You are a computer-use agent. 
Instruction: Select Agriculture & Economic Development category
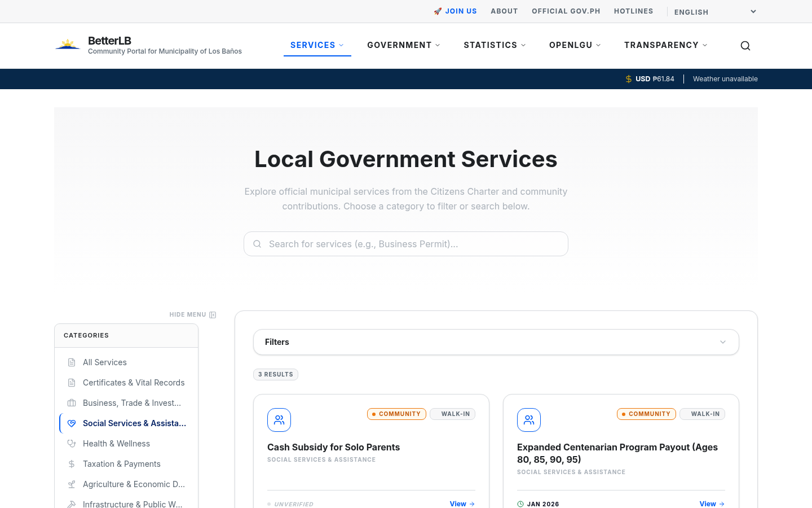pyautogui.click(x=126, y=484)
